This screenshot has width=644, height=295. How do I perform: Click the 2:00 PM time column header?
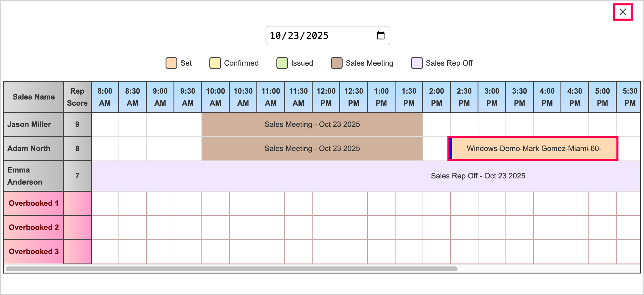point(436,97)
